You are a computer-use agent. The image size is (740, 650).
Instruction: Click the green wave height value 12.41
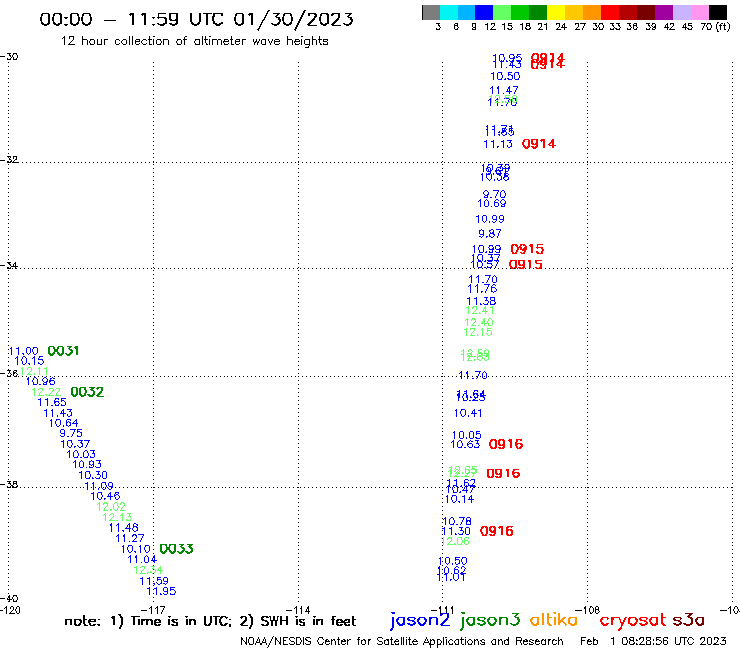pos(480,310)
